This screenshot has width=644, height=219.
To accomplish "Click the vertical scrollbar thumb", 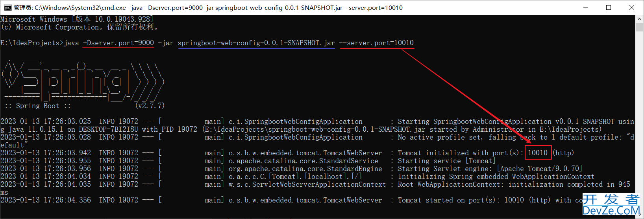I will (640, 27).
